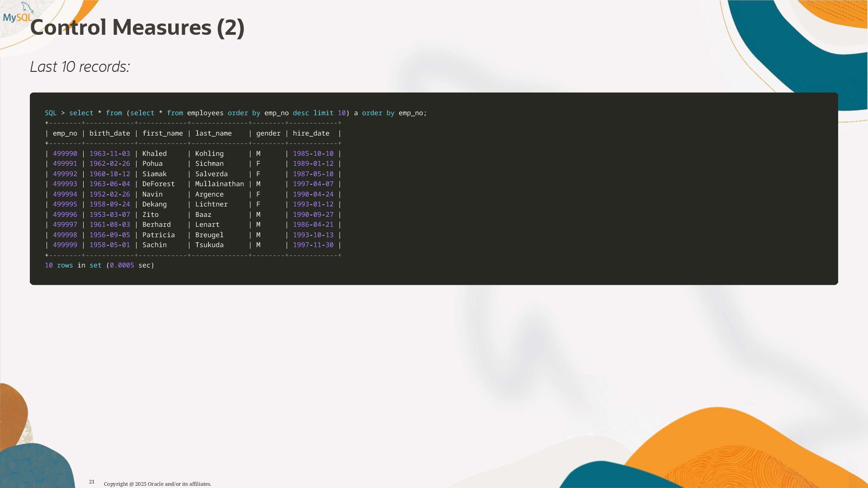
Task: Click hire date 1997-11-30
Action: [x=313, y=245]
